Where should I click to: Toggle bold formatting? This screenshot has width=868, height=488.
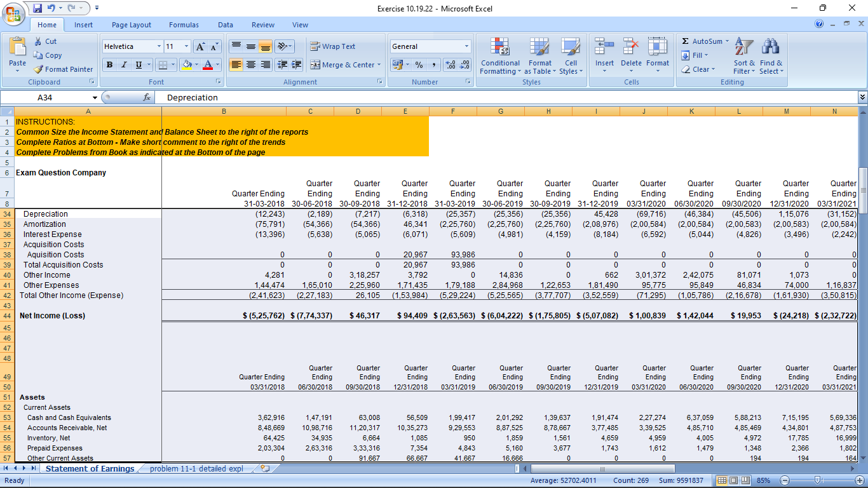[x=108, y=65]
